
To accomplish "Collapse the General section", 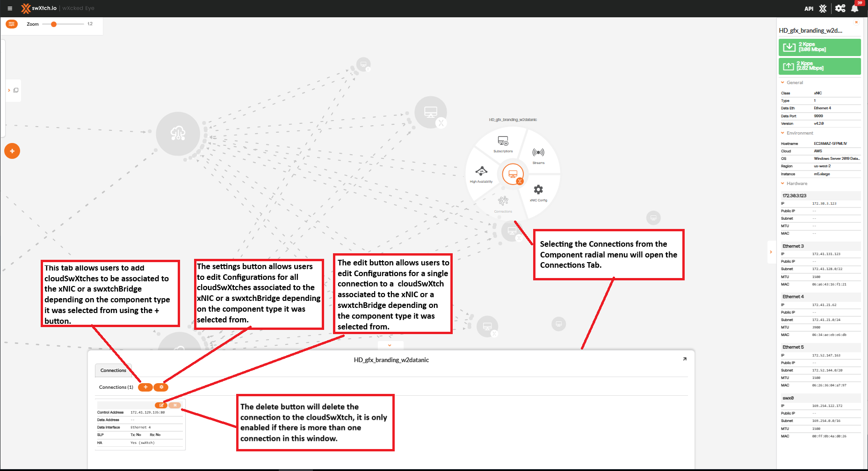I will [783, 83].
